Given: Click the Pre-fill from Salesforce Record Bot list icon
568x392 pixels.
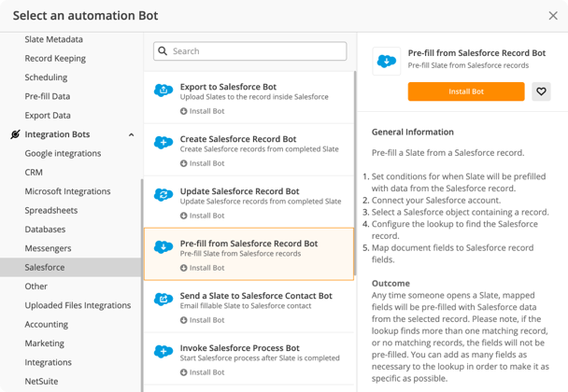Looking at the screenshot, I should coord(163,246).
